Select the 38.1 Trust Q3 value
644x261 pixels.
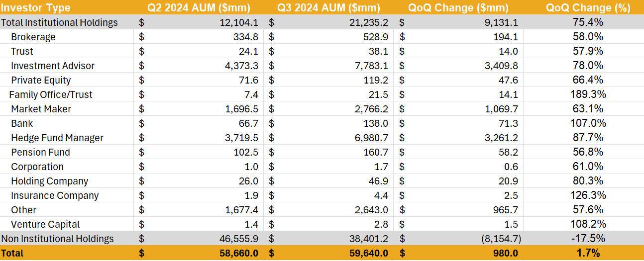pos(379,51)
